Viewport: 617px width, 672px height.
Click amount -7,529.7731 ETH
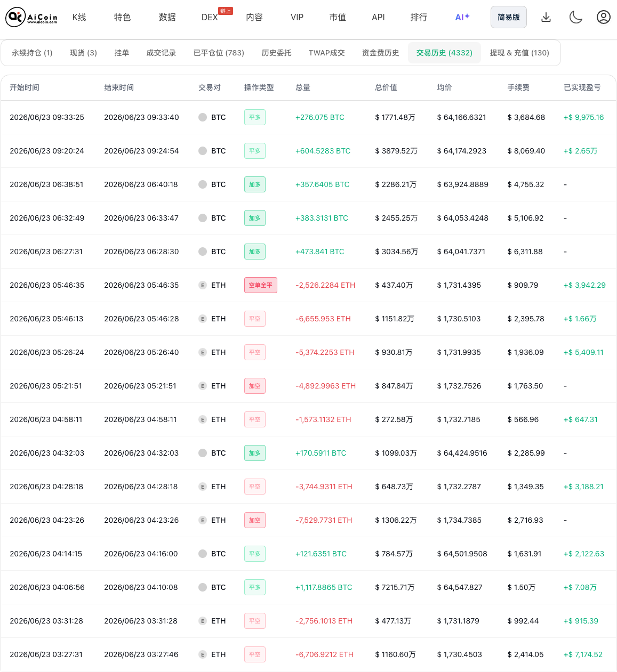[324, 520]
